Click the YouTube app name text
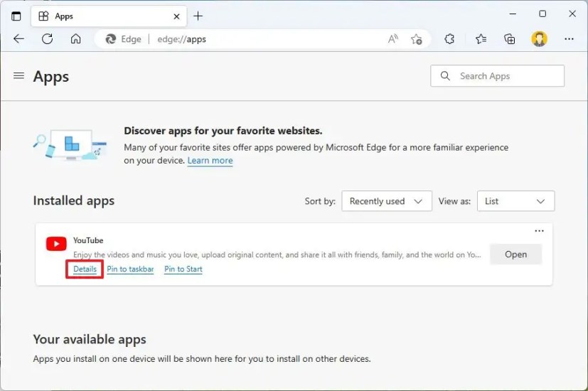 [88, 240]
